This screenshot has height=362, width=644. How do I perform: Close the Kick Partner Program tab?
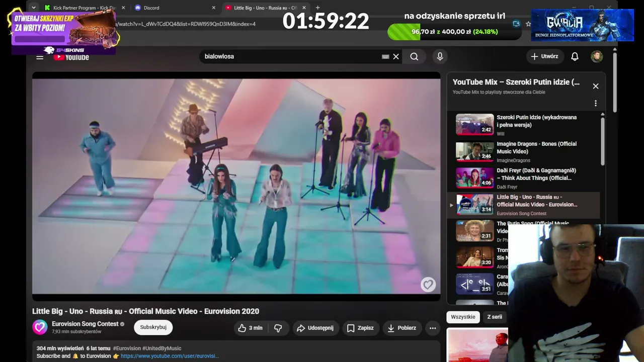click(123, 8)
